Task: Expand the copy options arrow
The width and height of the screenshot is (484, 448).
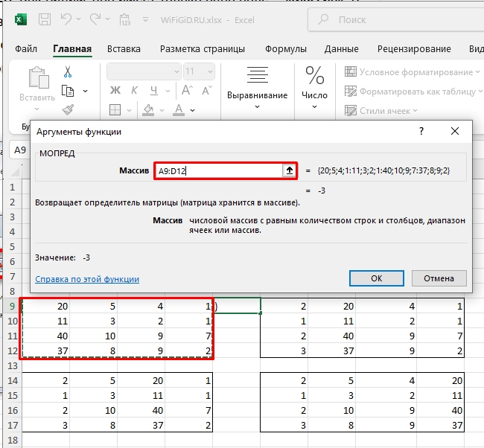Action: [x=85, y=91]
